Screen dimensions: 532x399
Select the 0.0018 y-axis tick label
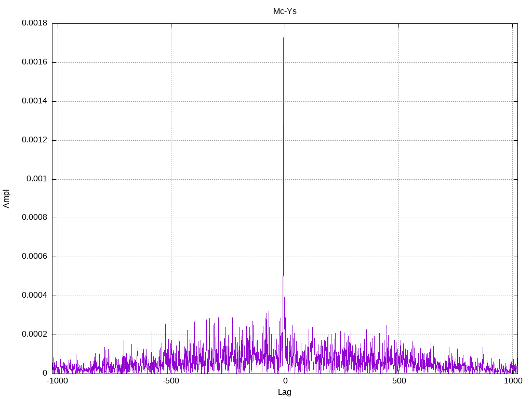click(34, 23)
